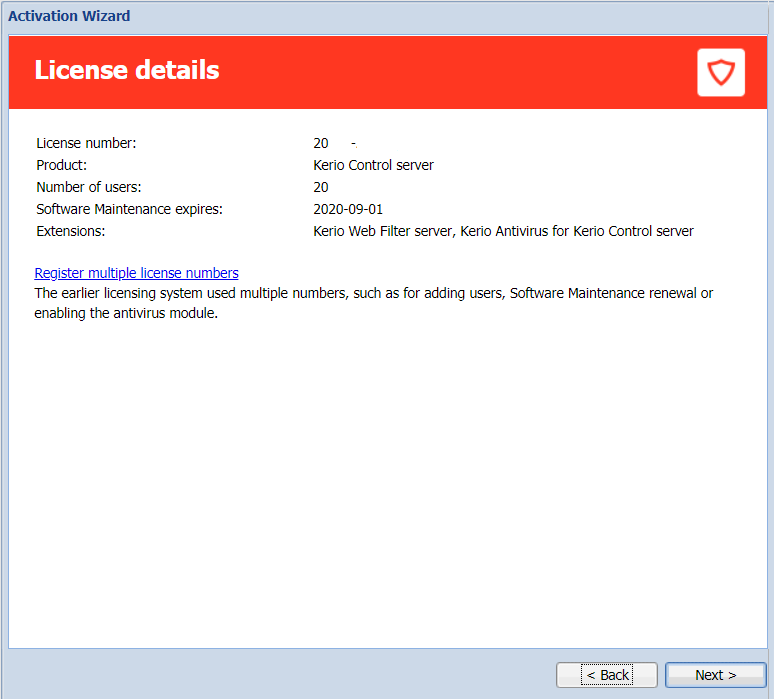The width and height of the screenshot is (774, 699).
Task: Select the Extensions label
Action: 71,231
